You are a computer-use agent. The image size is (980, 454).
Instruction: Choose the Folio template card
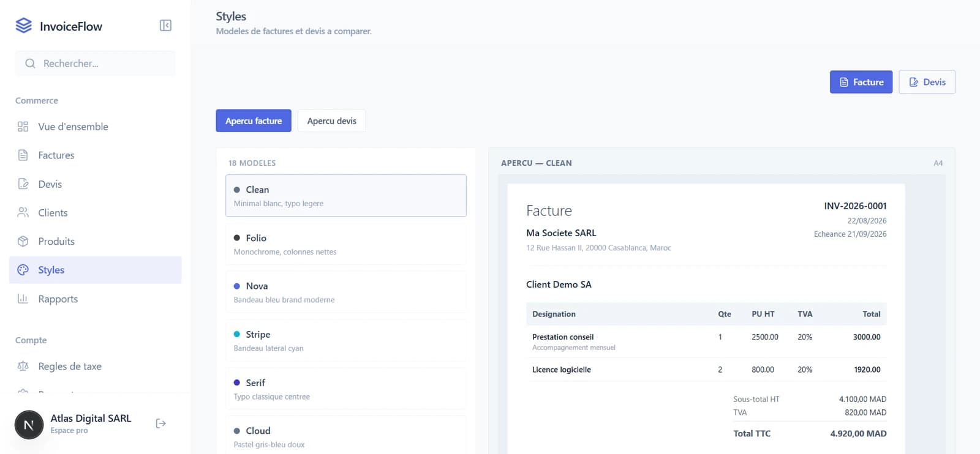click(346, 244)
